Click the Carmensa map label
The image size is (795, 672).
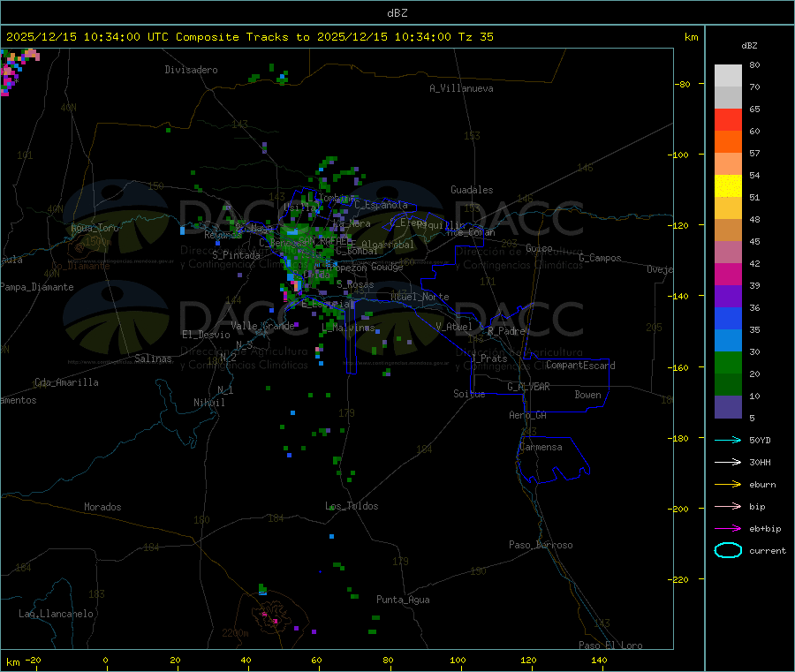[541, 448]
